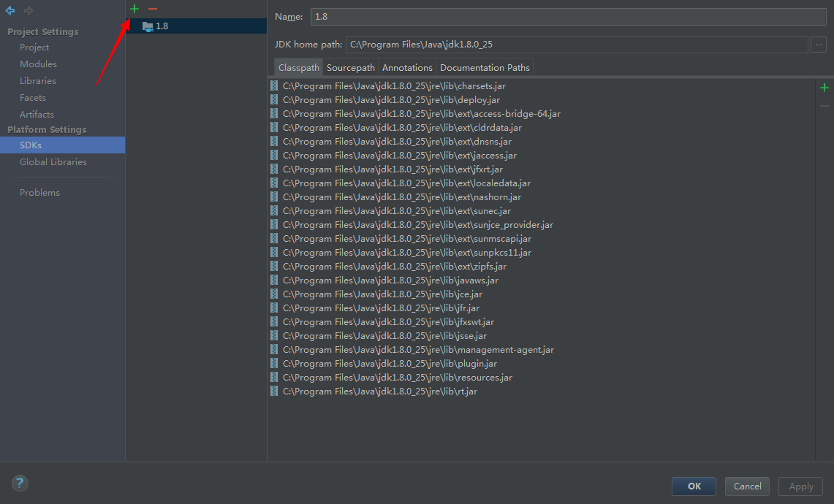Image resolution: width=834 pixels, height=504 pixels.
Task: Switch to the Sourcepath tab
Action: (351, 68)
